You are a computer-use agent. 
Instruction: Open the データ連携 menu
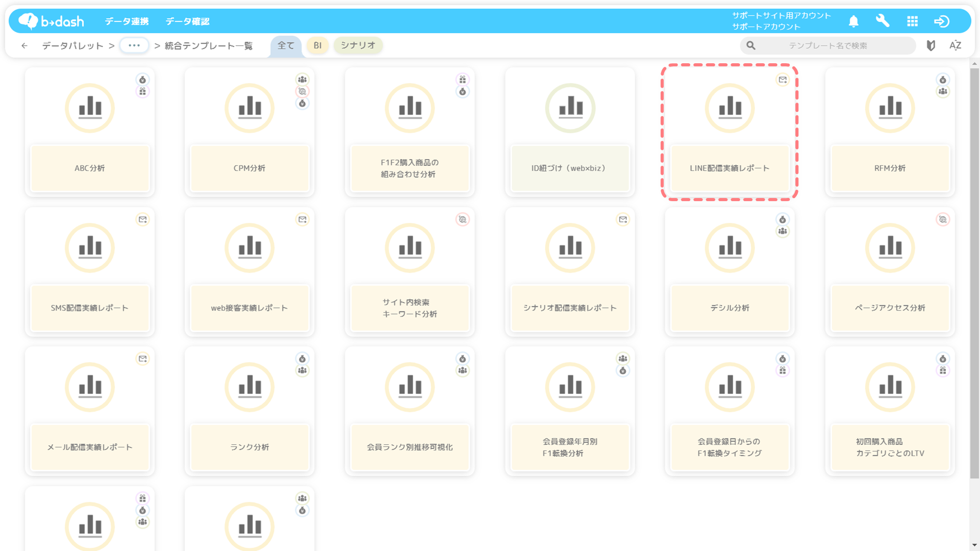point(127,21)
